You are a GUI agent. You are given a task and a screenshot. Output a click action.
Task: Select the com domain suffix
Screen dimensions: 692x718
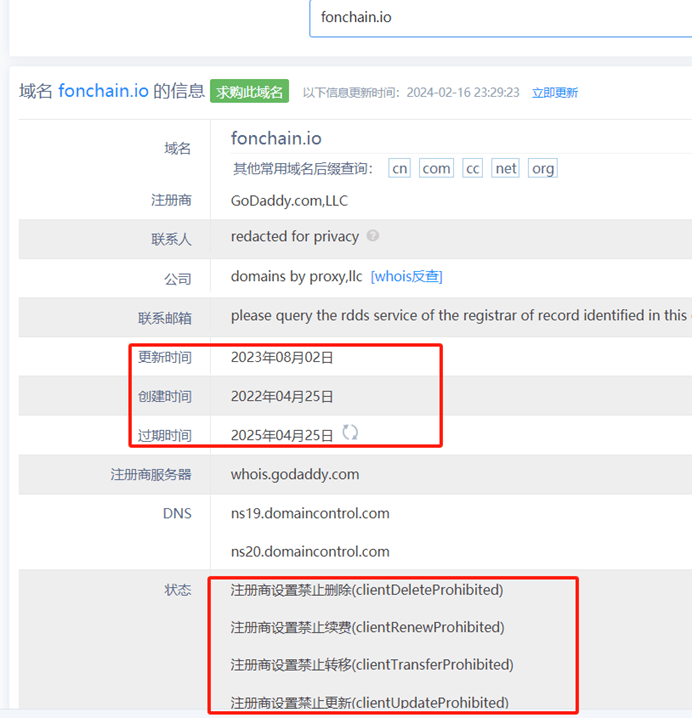click(x=436, y=168)
